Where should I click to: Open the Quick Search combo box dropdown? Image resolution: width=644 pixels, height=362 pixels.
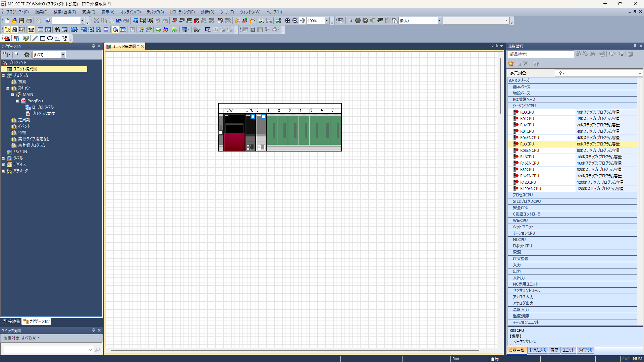(90, 350)
